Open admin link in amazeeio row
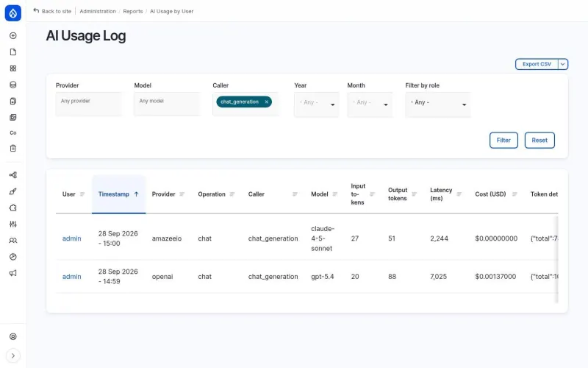Viewport: 588px width, 368px height. [x=71, y=238]
